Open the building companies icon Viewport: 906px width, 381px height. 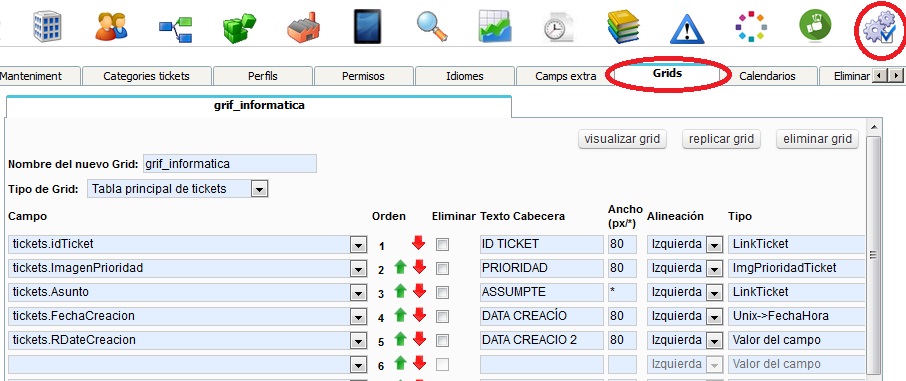pyautogui.click(x=47, y=26)
